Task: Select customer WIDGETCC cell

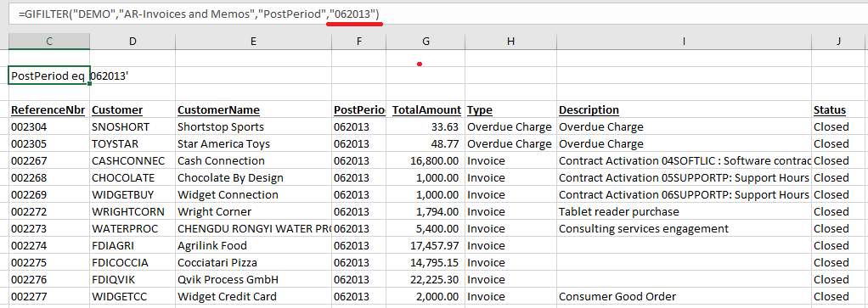Action: tap(132, 296)
